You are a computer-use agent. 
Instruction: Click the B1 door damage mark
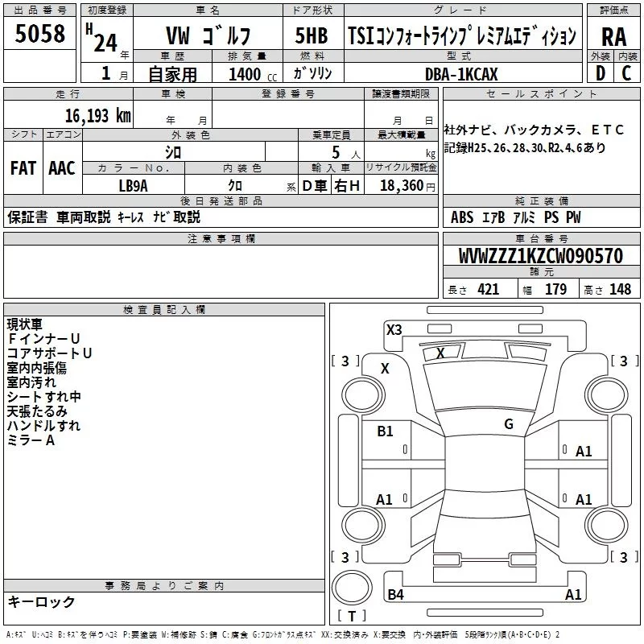click(386, 431)
